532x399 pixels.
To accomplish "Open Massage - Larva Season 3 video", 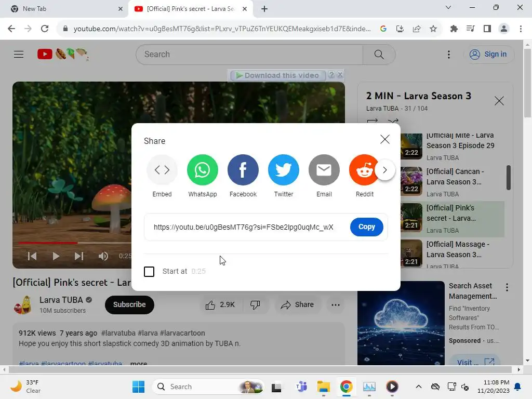I will [453, 254].
